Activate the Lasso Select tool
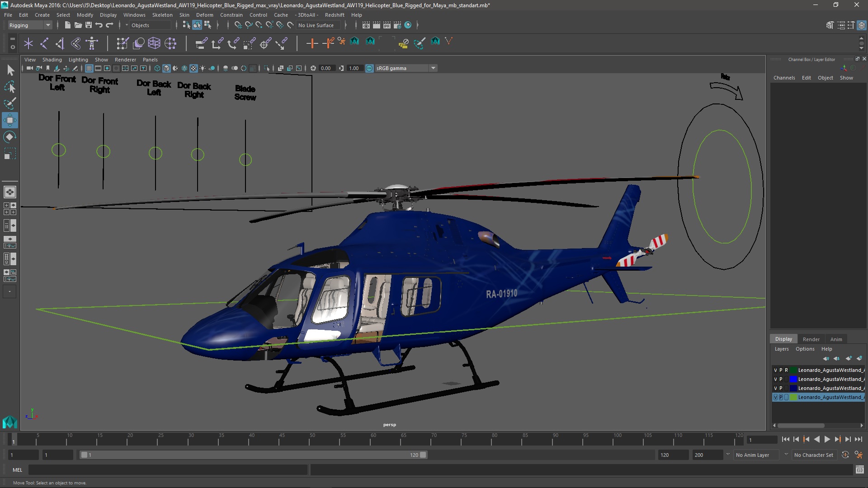The width and height of the screenshot is (868, 488). point(10,87)
